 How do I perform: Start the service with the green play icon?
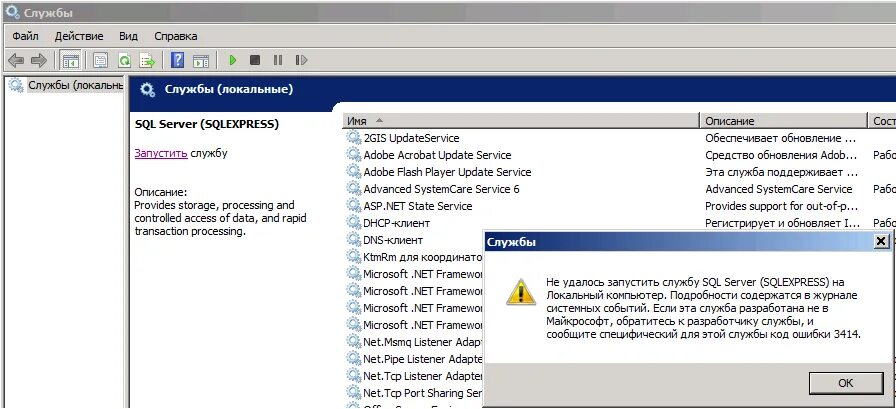click(x=233, y=60)
